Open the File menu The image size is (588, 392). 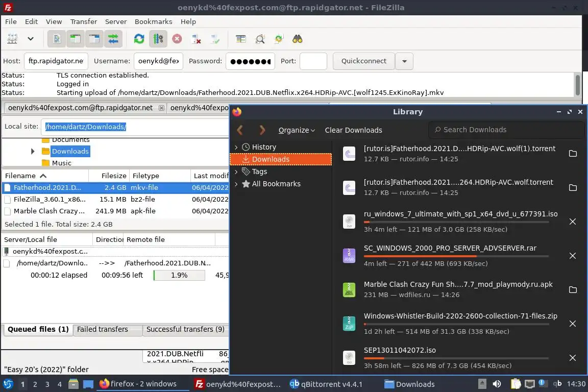coord(11,21)
